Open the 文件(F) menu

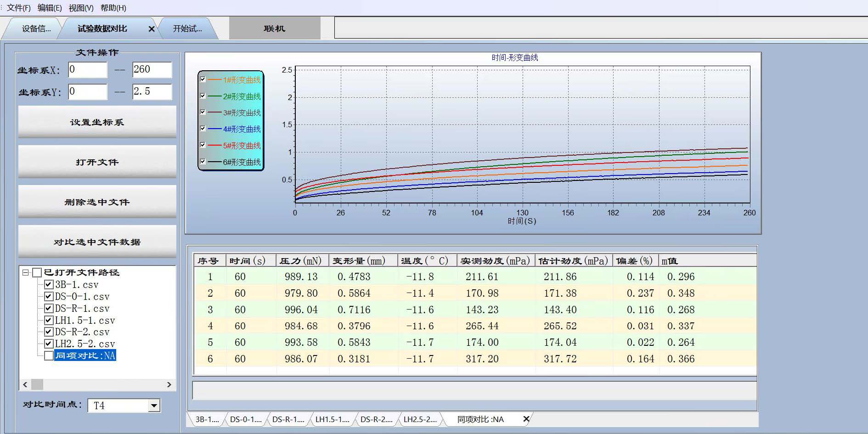18,8
